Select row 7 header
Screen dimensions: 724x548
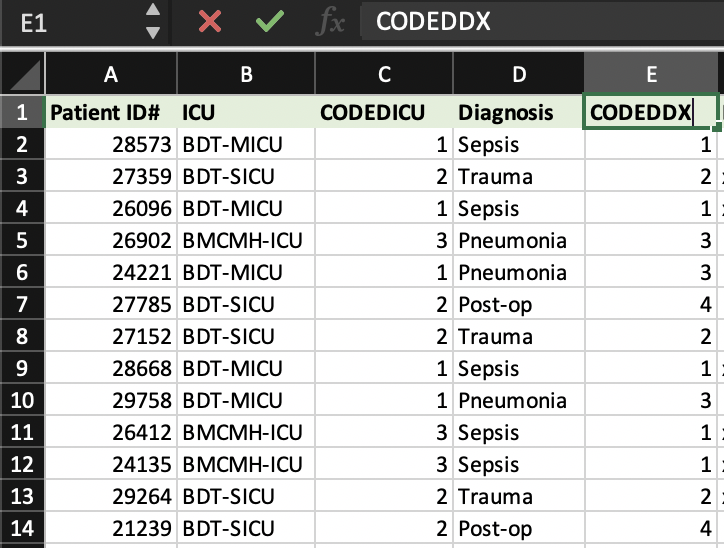22,304
